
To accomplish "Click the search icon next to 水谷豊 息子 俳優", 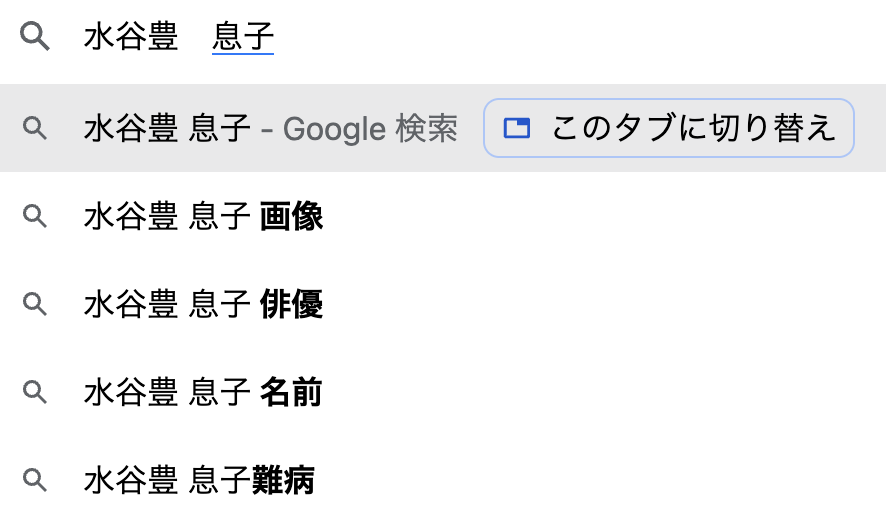I will point(35,304).
